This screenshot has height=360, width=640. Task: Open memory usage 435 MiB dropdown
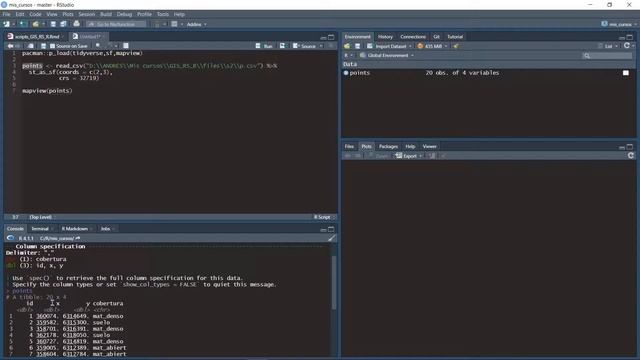[433, 46]
